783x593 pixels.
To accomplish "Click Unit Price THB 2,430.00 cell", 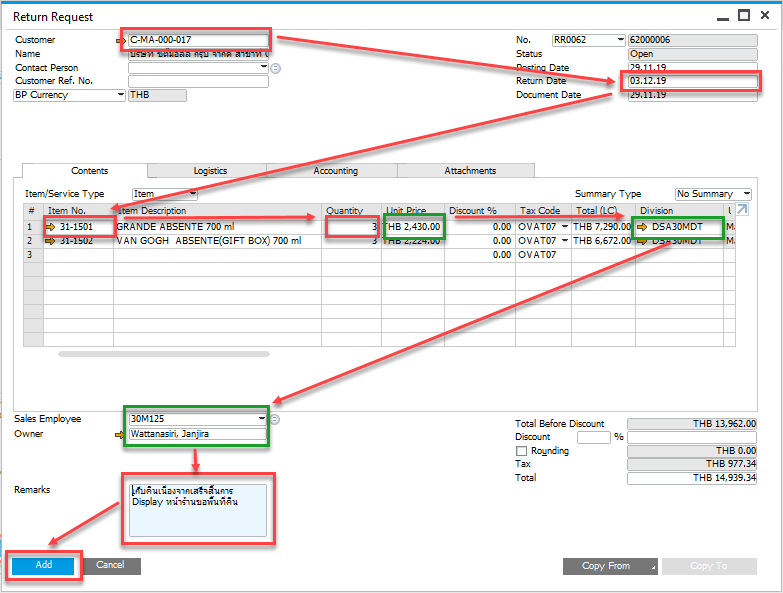I will [413, 227].
